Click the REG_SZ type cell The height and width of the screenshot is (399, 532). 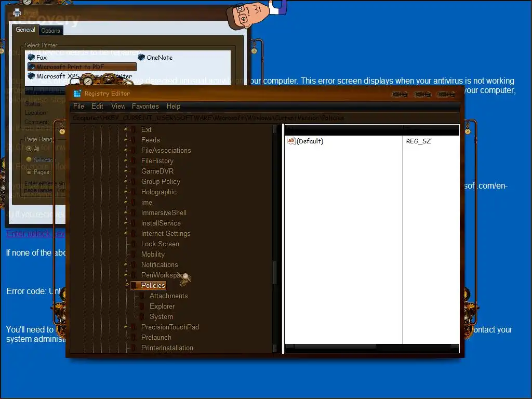(418, 141)
